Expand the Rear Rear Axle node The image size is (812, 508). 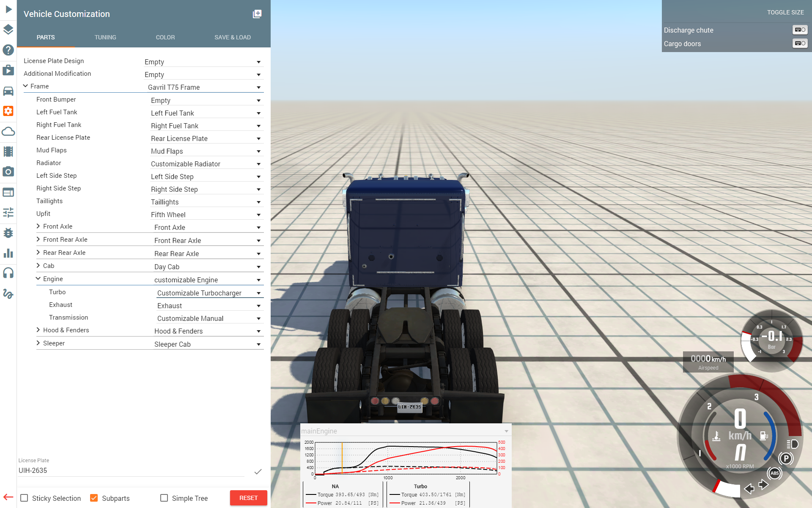click(x=38, y=252)
